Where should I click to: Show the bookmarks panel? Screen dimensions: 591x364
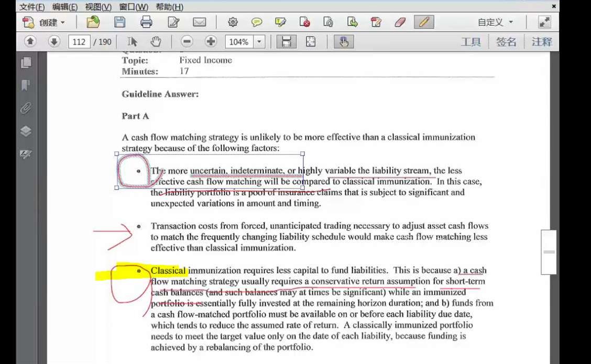click(x=26, y=85)
